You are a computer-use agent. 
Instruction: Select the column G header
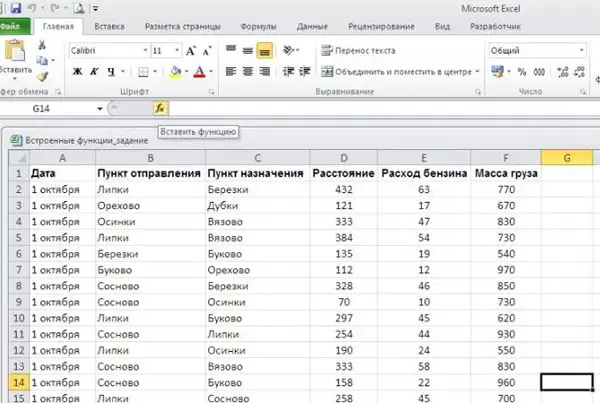tap(567, 158)
